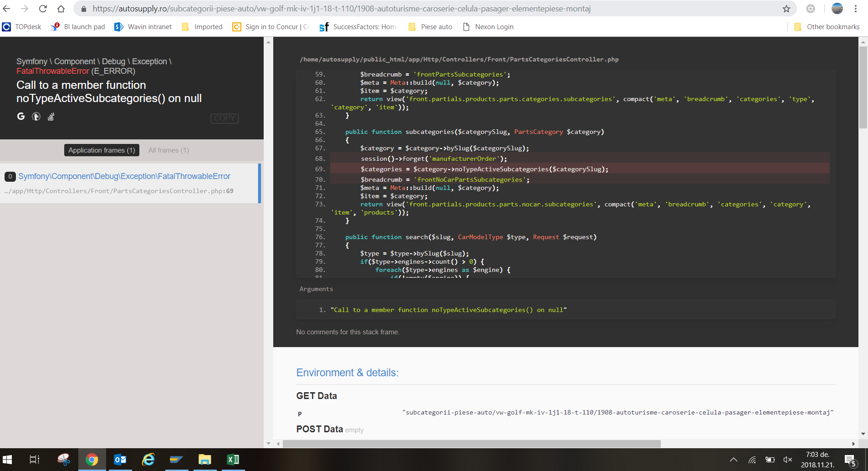Search the error on Google
The width and height of the screenshot is (868, 471).
(x=21, y=117)
